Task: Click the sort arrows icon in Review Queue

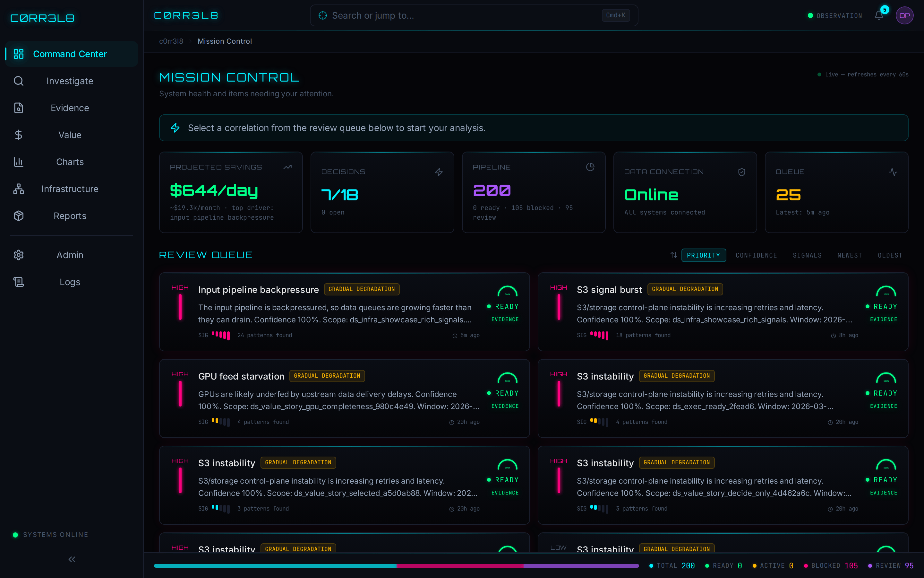Action: coord(673,255)
